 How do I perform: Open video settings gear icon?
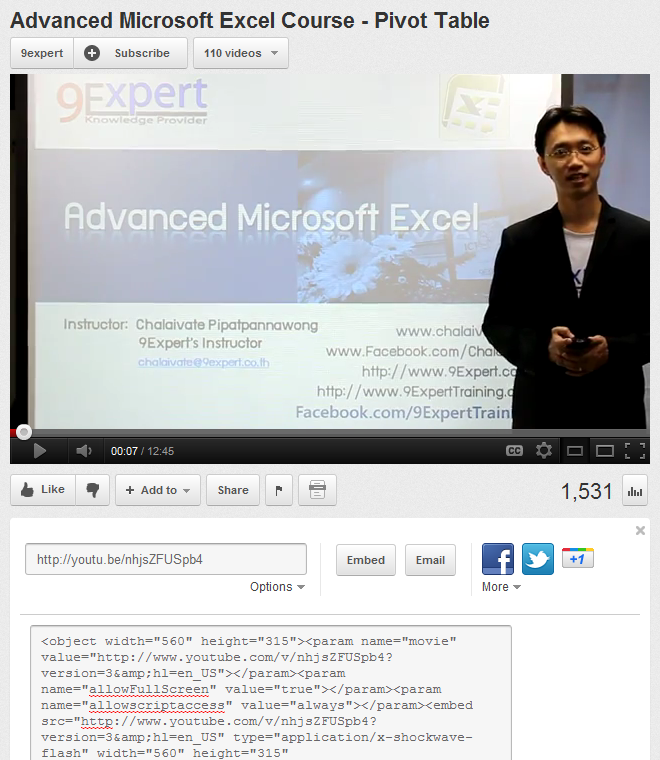point(544,451)
